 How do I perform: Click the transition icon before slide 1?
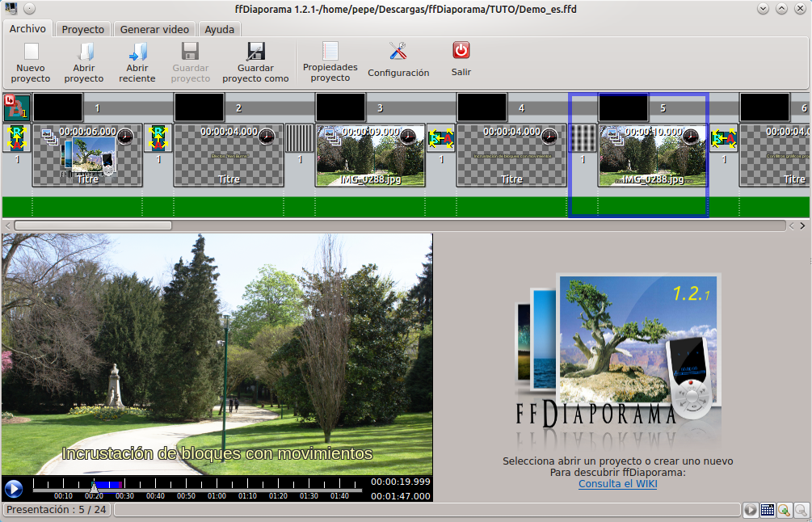pyautogui.click(x=17, y=138)
